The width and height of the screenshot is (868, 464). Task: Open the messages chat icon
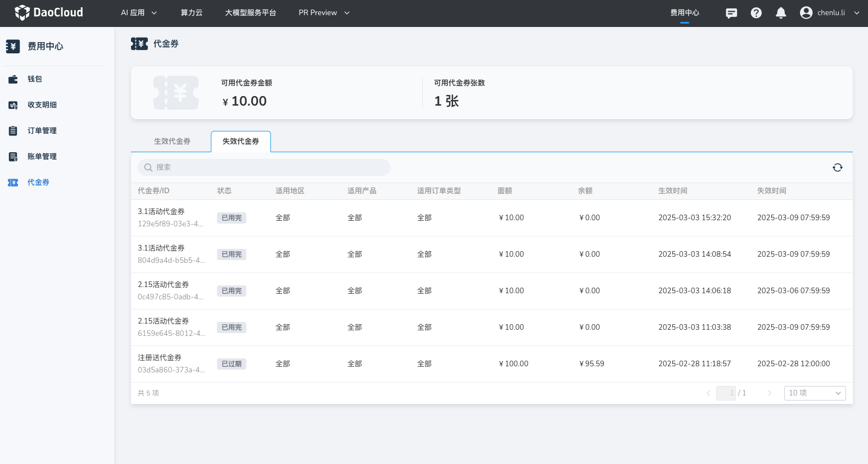coord(731,13)
